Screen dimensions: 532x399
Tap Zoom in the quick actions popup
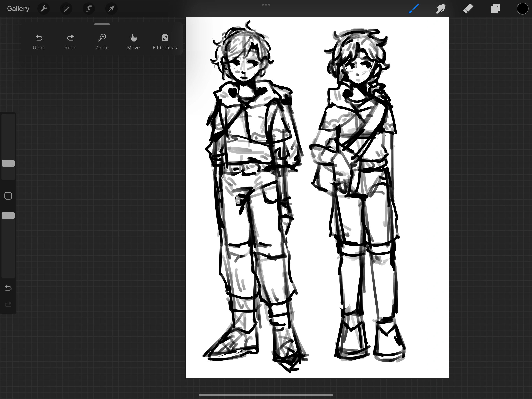click(x=102, y=41)
